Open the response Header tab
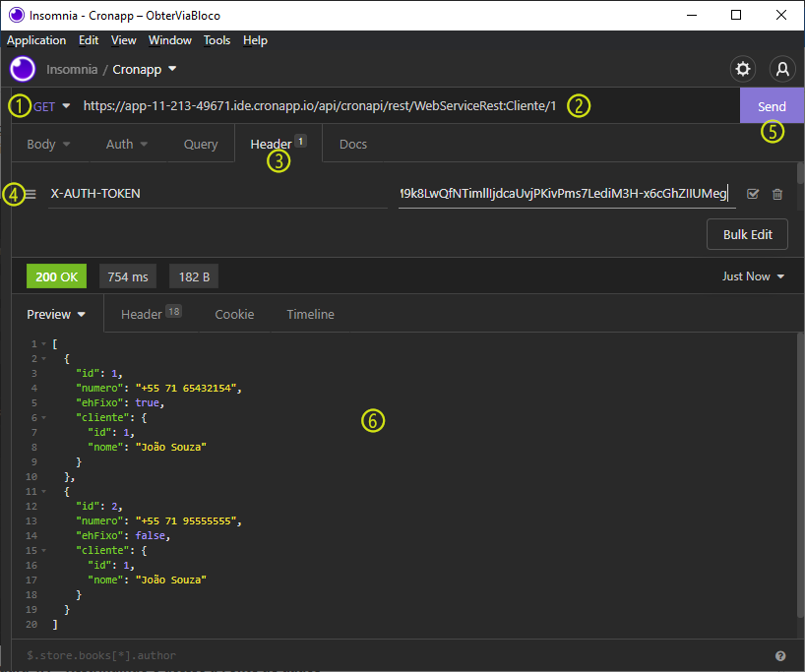The height and width of the screenshot is (672, 805). point(151,314)
